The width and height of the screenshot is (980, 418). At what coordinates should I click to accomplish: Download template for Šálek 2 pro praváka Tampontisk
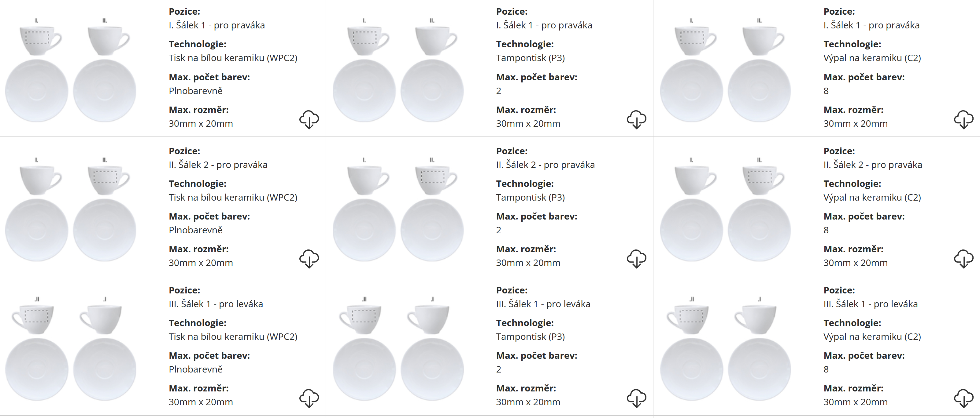tap(636, 259)
